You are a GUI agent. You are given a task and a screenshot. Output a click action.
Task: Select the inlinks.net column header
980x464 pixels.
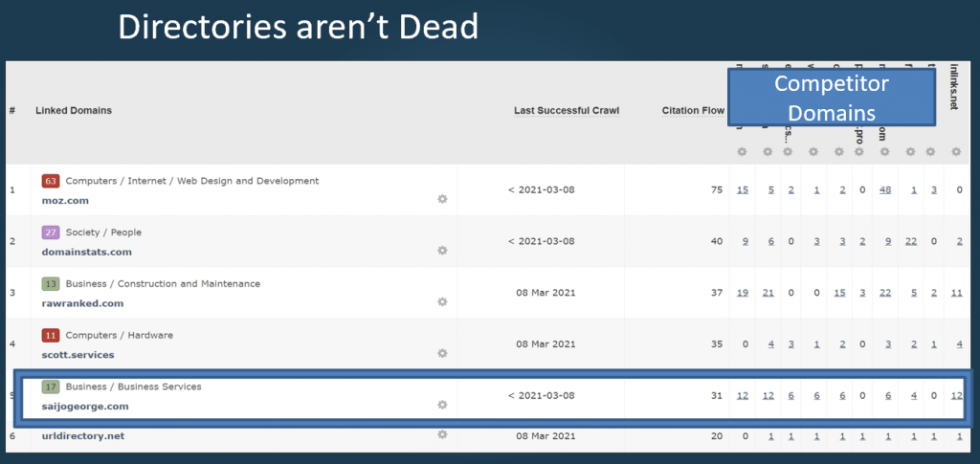click(x=954, y=87)
